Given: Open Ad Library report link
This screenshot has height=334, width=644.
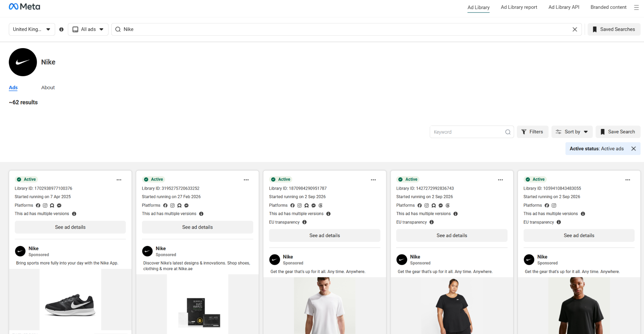Looking at the screenshot, I should pyautogui.click(x=519, y=7).
